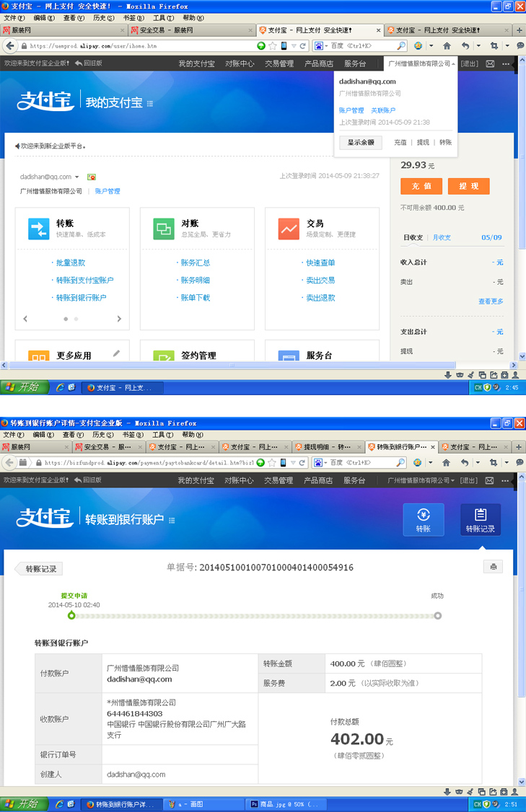Image resolution: width=526 pixels, height=812 pixels.
Task: Click the crop screenshot icon in the 我的支付宝 window toolbar
Action: pos(494,46)
